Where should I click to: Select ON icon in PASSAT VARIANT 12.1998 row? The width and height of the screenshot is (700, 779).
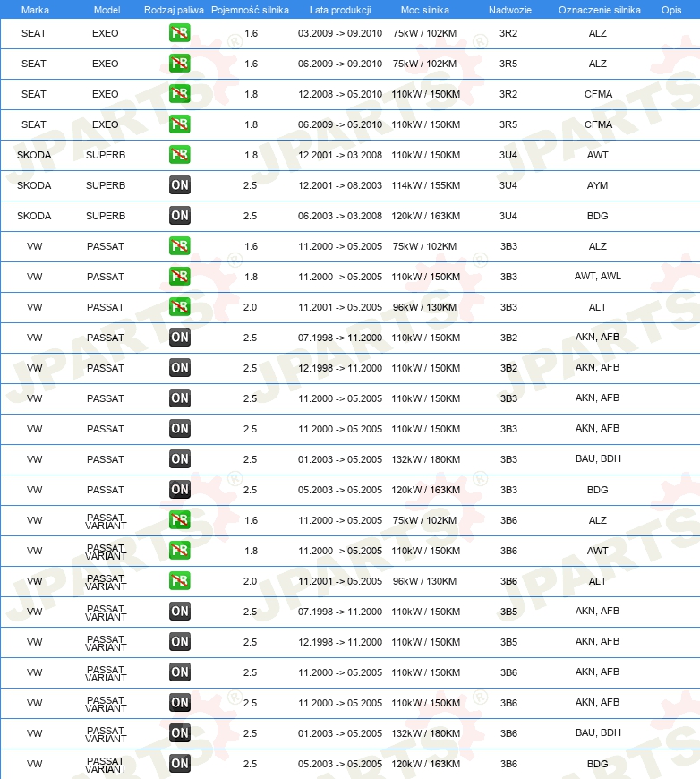coord(179,642)
